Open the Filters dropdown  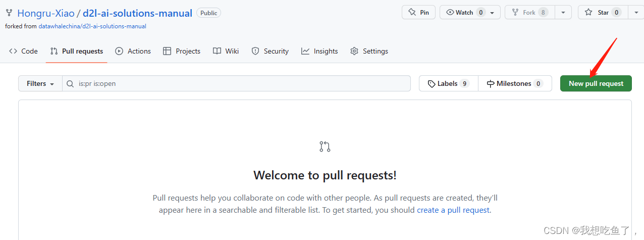pyautogui.click(x=40, y=83)
